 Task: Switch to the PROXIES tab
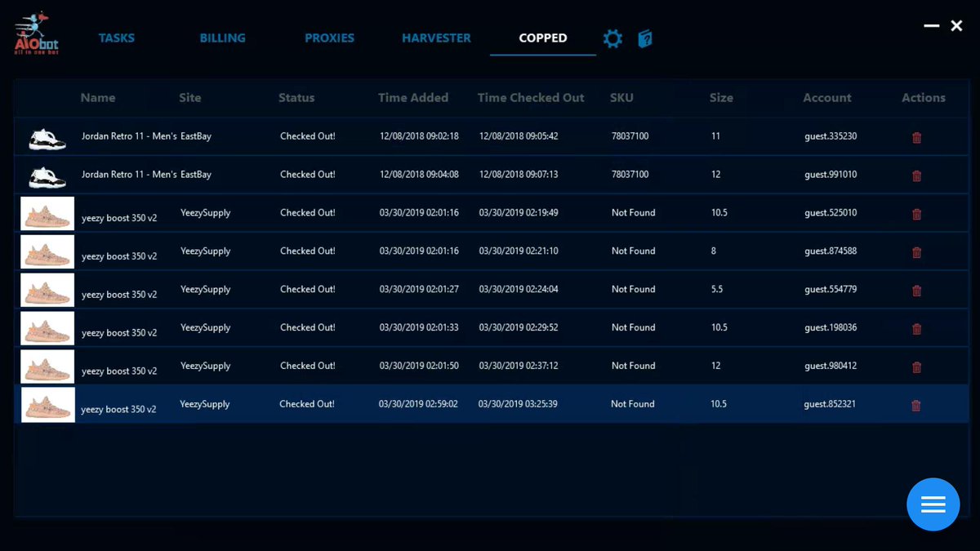329,38
